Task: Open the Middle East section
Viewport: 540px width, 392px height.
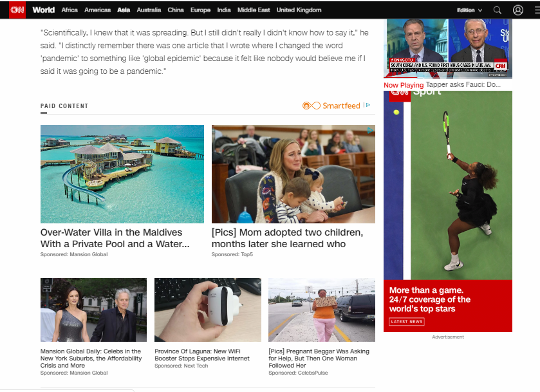Action: click(x=254, y=10)
